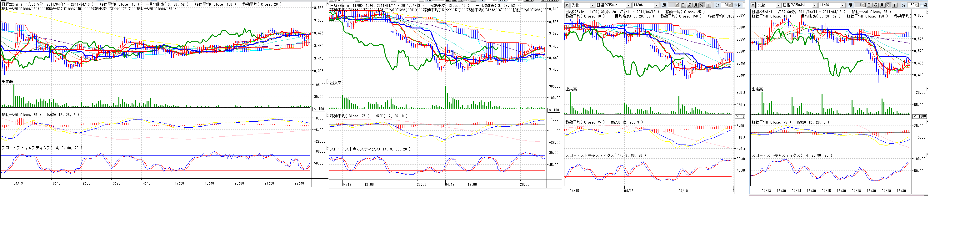This screenshot has height=244, width=980.
Task: Click tick (T) button in 30-minute chart
Action: [708, 5]
